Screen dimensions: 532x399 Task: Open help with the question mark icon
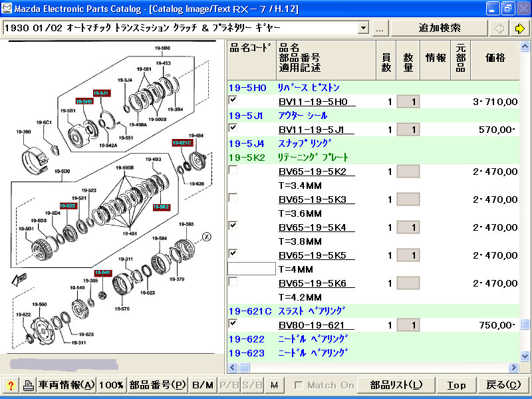click(11, 385)
